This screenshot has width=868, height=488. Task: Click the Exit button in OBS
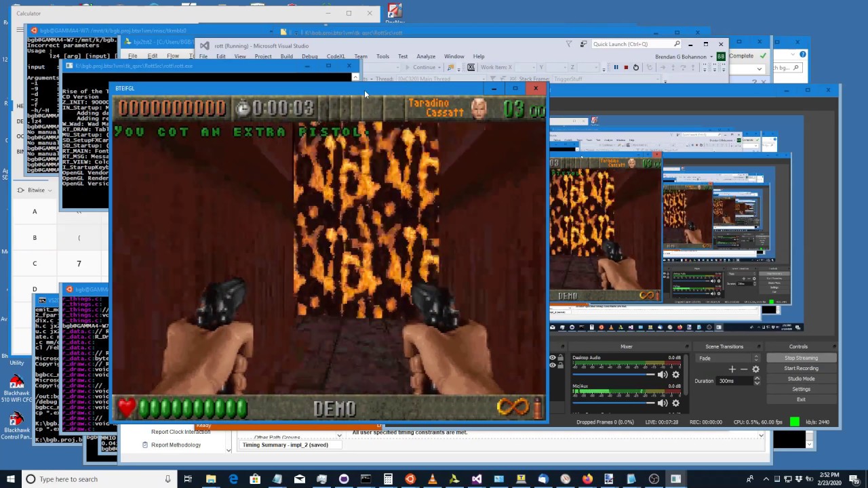tap(801, 399)
